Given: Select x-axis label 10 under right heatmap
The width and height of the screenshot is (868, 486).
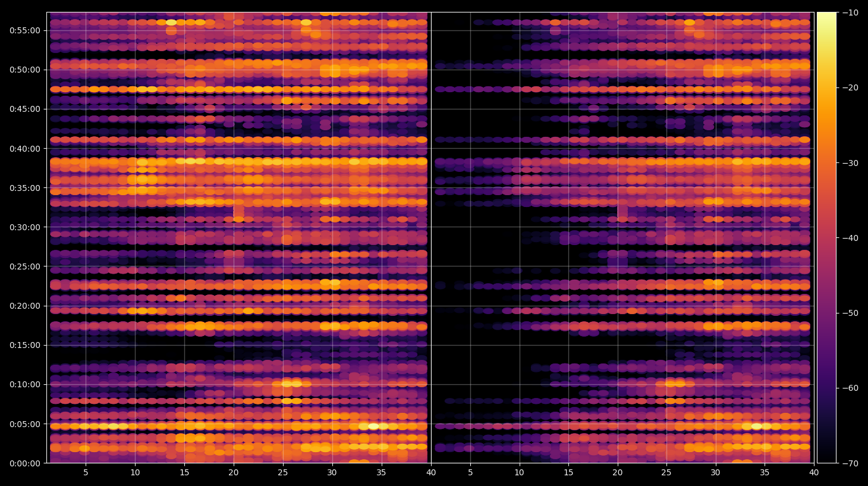Looking at the screenshot, I should (519, 473).
